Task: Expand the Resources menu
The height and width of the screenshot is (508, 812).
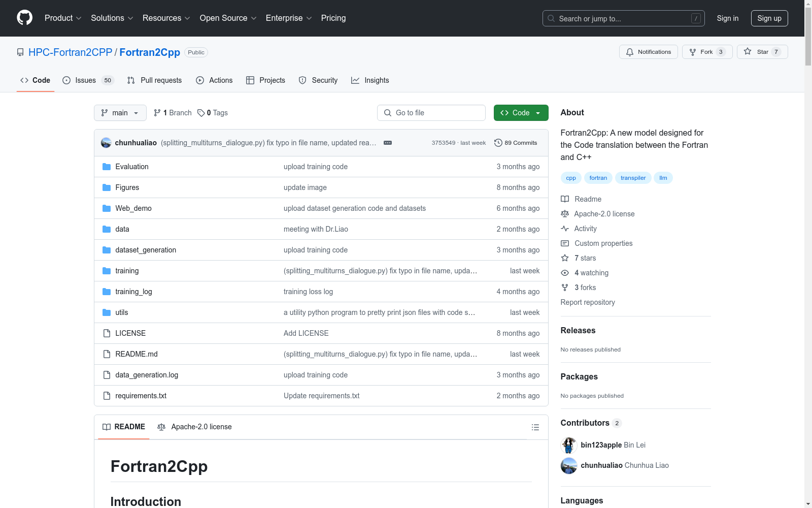Action: 166,18
